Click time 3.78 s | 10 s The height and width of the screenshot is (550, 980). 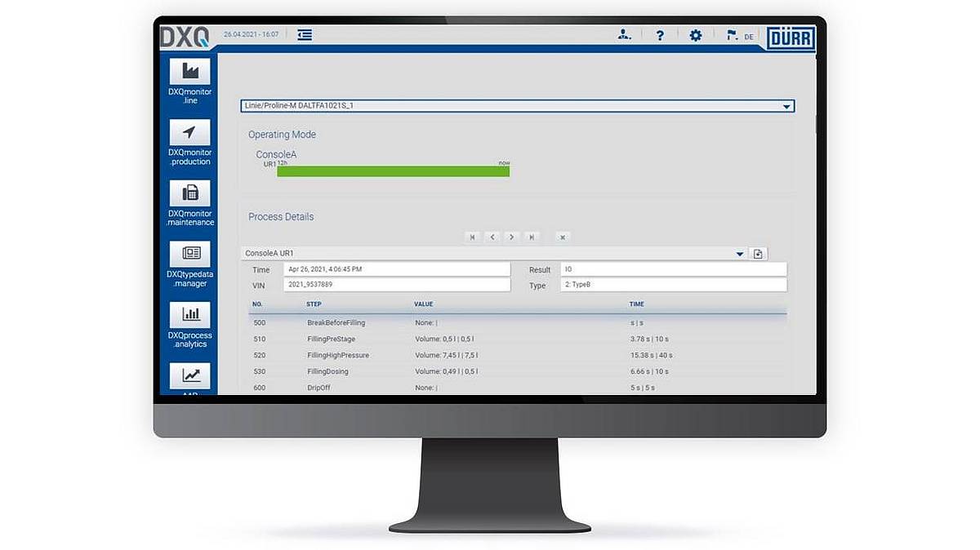pos(650,339)
